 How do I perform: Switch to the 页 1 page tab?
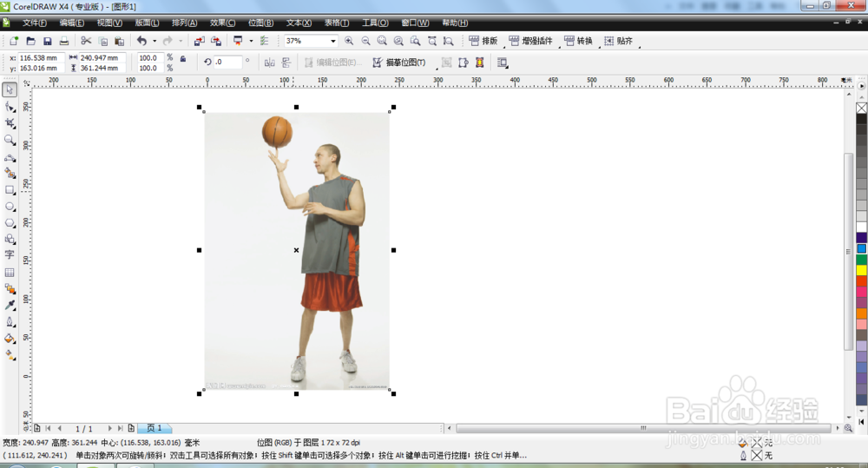coord(155,428)
